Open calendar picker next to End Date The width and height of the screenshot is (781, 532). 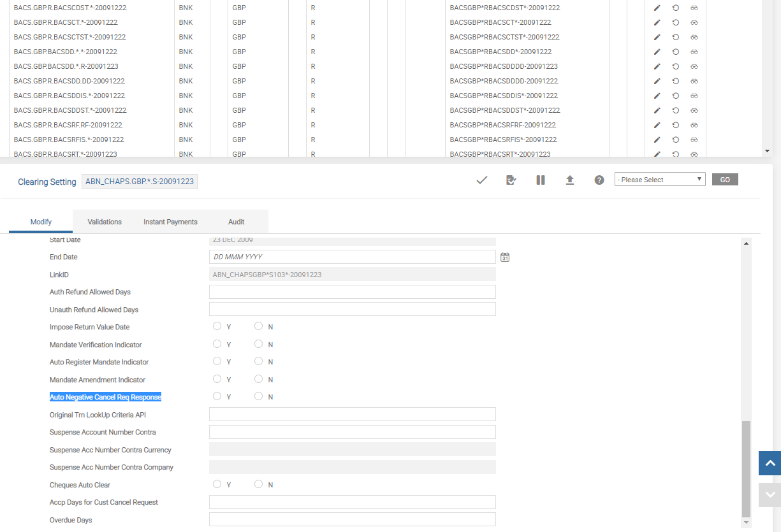coord(505,257)
